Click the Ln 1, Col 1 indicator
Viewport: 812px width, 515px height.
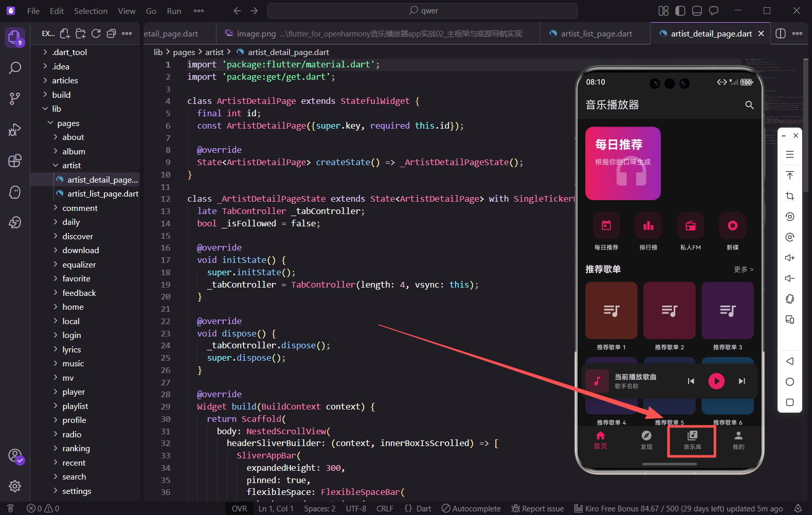click(x=276, y=508)
